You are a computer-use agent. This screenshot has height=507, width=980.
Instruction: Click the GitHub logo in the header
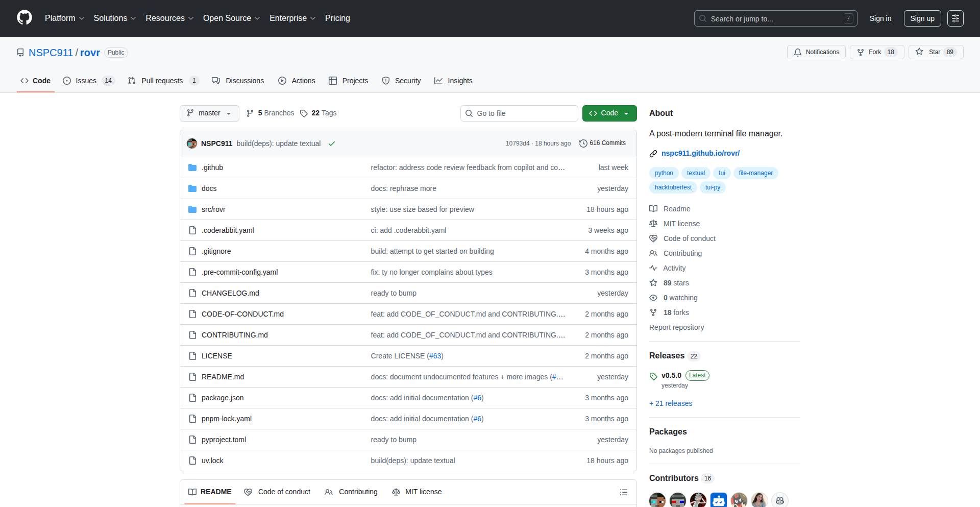click(24, 18)
